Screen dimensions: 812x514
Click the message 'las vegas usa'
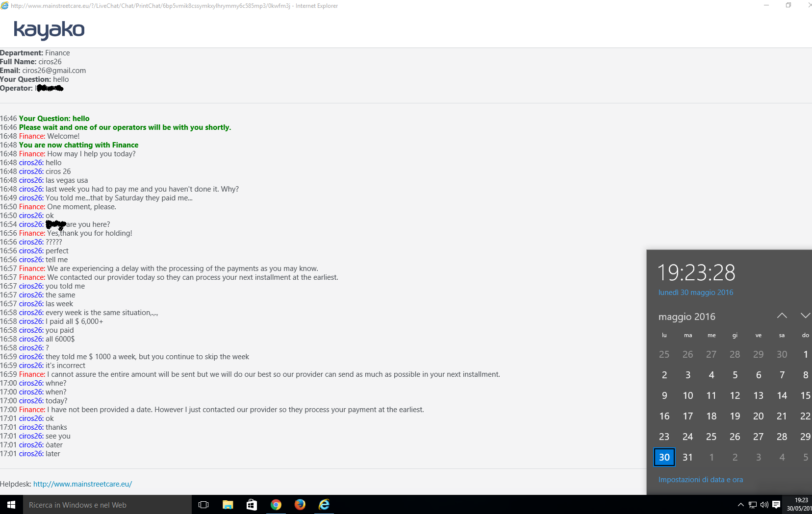67,180
